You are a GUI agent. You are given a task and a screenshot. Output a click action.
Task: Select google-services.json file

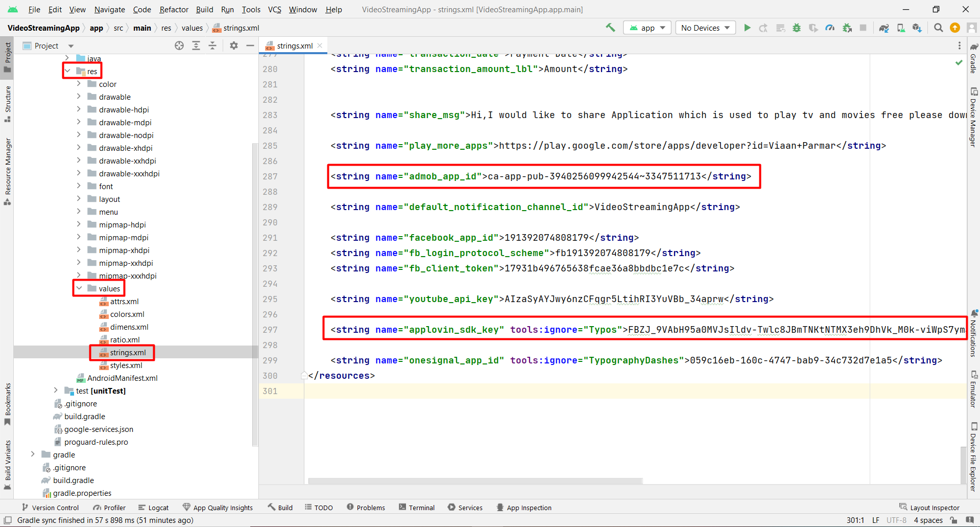point(93,429)
